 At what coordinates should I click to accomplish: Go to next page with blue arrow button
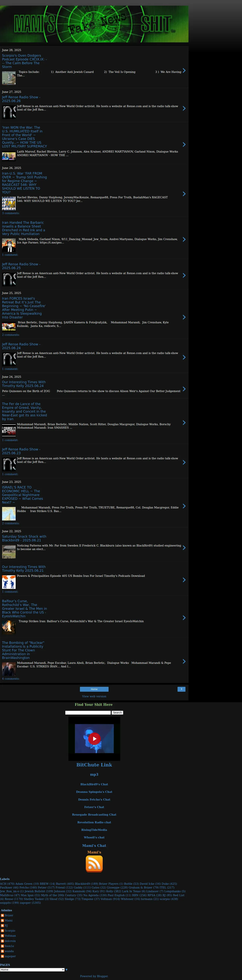181,689
